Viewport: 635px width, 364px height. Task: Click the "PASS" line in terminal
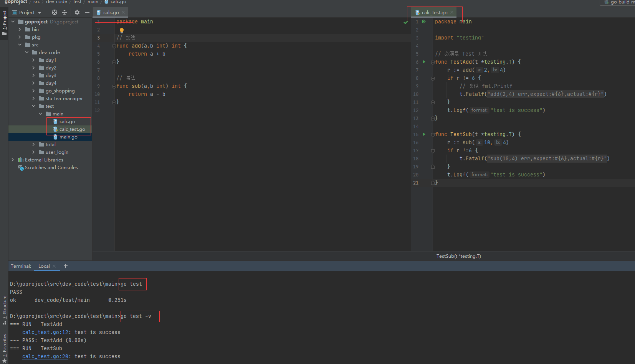[16, 292]
